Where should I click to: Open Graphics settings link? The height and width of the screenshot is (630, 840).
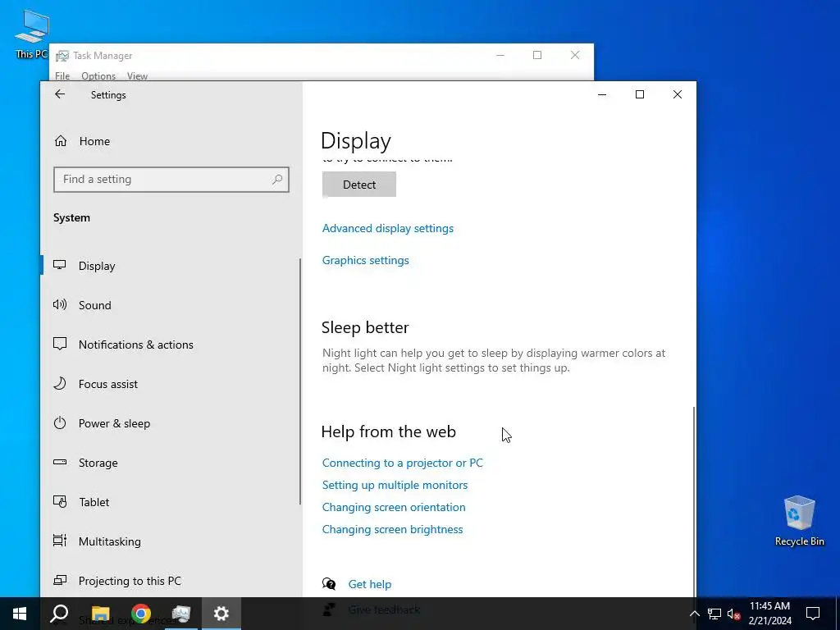coord(365,260)
